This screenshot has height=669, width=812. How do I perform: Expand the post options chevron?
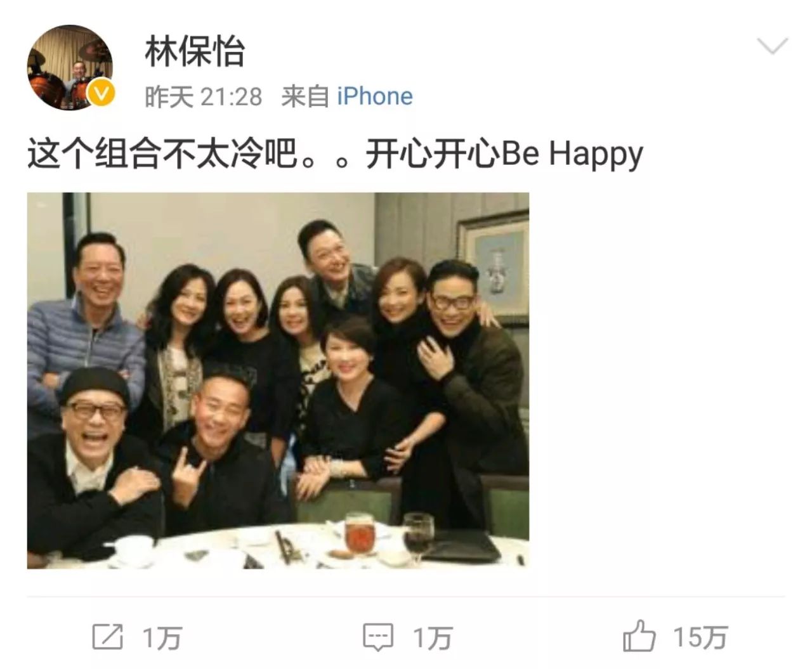click(773, 46)
